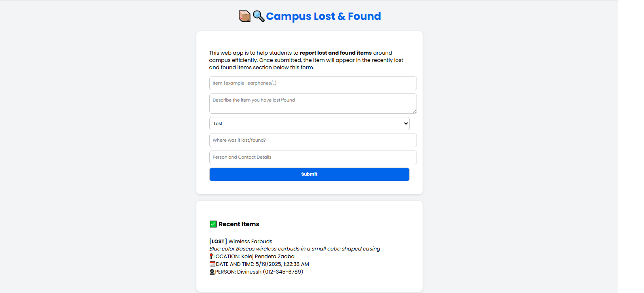Select the Wireless Earbuds lost entry title
The width and height of the screenshot is (644, 293).
tap(241, 242)
